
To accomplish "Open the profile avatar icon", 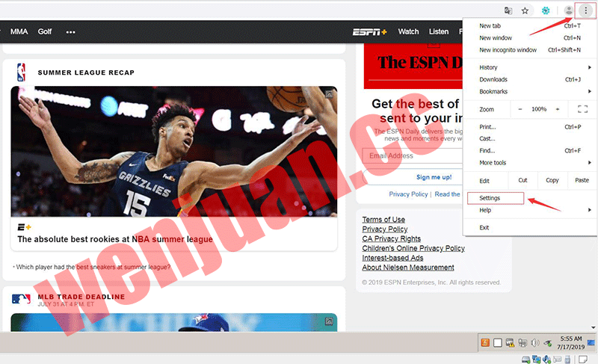I will 569,10.
